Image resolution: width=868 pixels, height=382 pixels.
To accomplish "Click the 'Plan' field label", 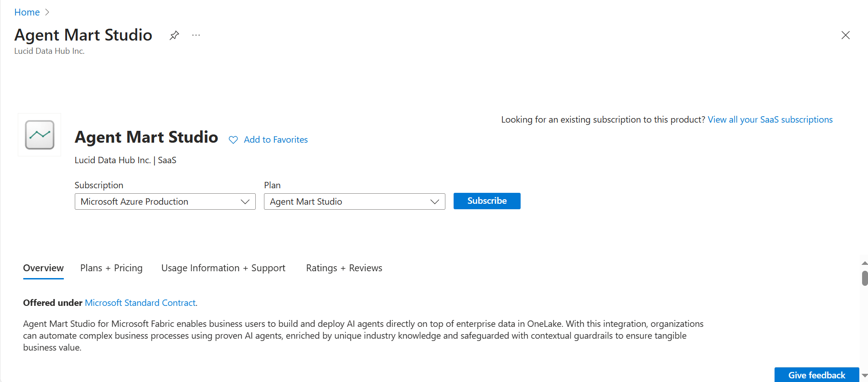I will coord(272,185).
